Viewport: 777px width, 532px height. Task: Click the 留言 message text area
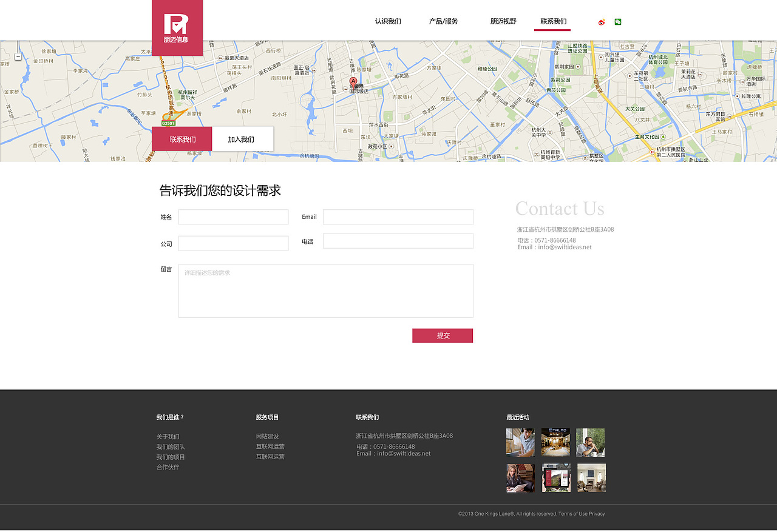[x=326, y=291]
